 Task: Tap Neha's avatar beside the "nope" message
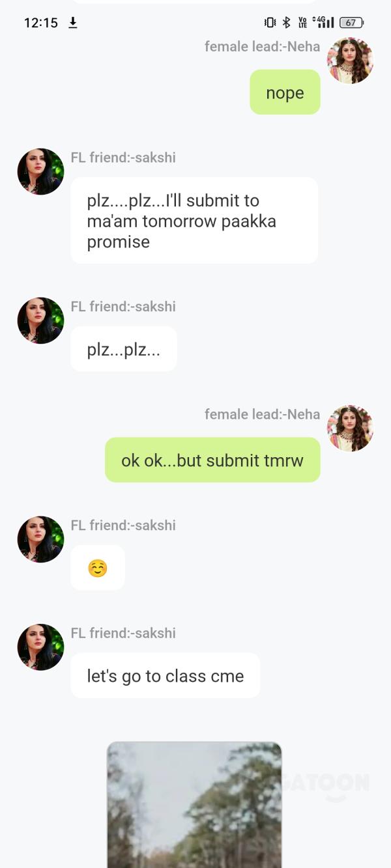[x=350, y=61]
